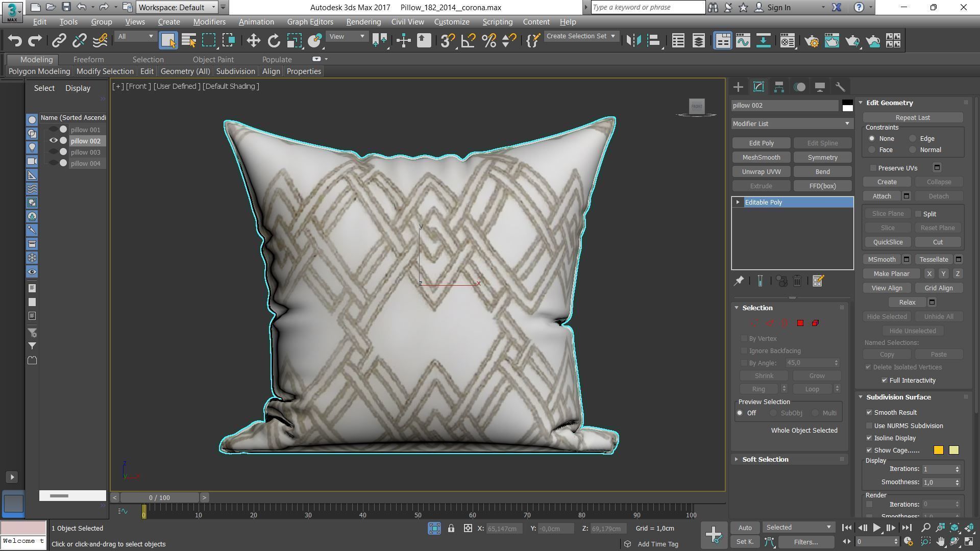Click the Undo arrow in main toolbar
Image resolution: width=980 pixels, height=551 pixels.
[x=15, y=40]
